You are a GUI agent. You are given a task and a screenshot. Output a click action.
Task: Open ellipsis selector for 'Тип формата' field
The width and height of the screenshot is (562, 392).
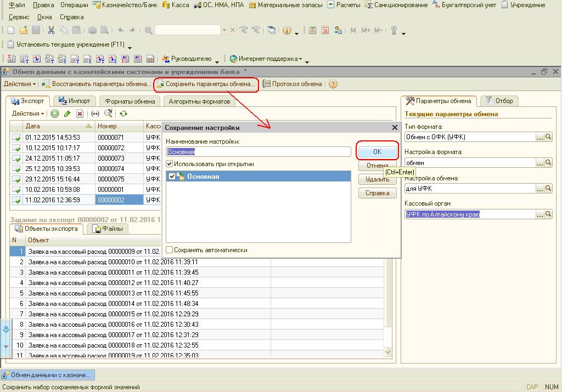click(x=540, y=137)
